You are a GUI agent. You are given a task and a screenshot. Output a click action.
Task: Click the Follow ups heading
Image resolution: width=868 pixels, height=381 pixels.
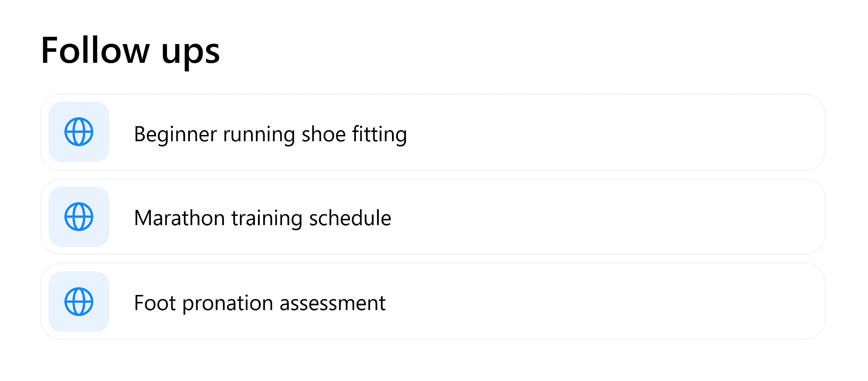(130, 51)
